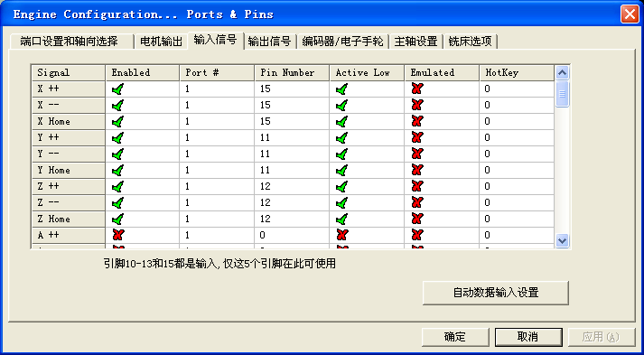Select the 输入信号 tab
The image size is (644, 355).
pos(216,41)
